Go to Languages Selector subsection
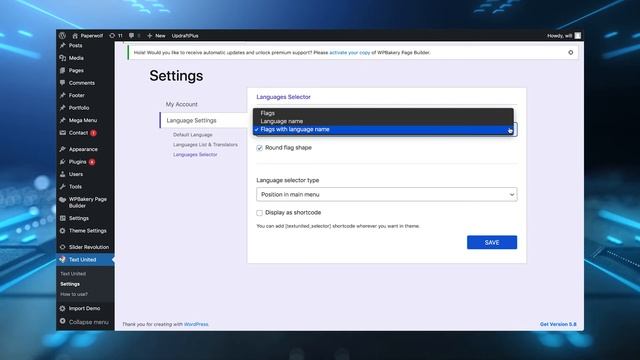The image size is (640, 360). [x=195, y=155]
